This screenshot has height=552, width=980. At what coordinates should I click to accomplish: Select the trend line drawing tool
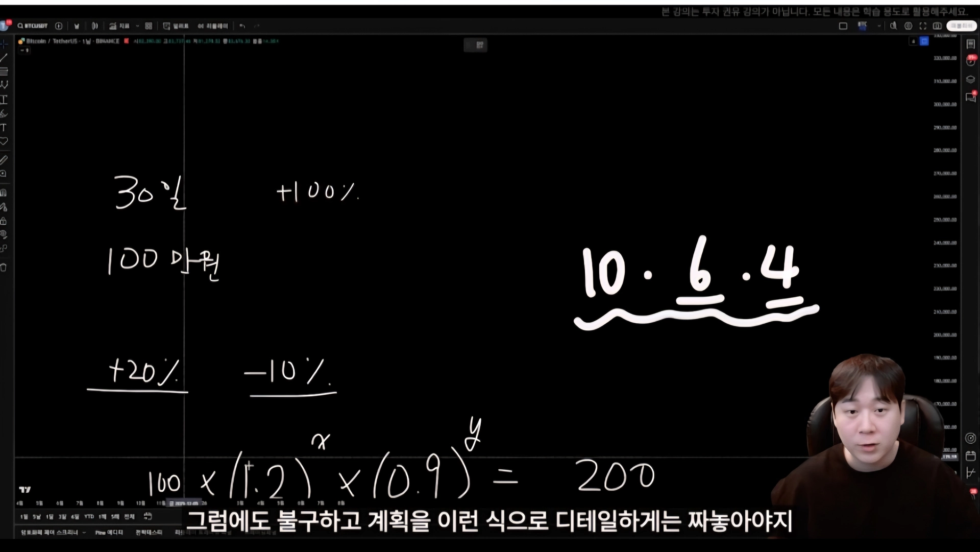coord(4,58)
